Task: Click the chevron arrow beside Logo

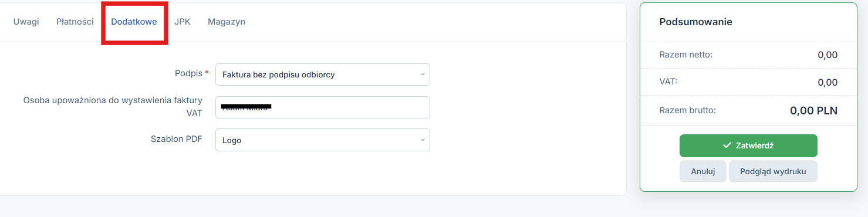Action: point(423,140)
